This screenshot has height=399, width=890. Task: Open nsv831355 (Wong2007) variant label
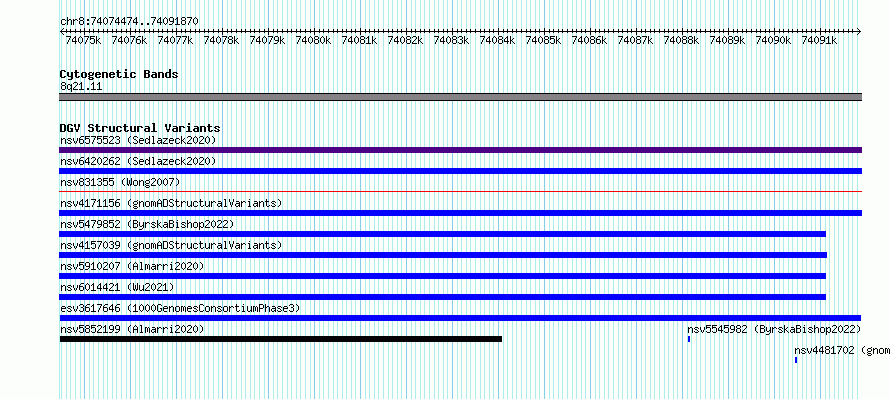120,182
